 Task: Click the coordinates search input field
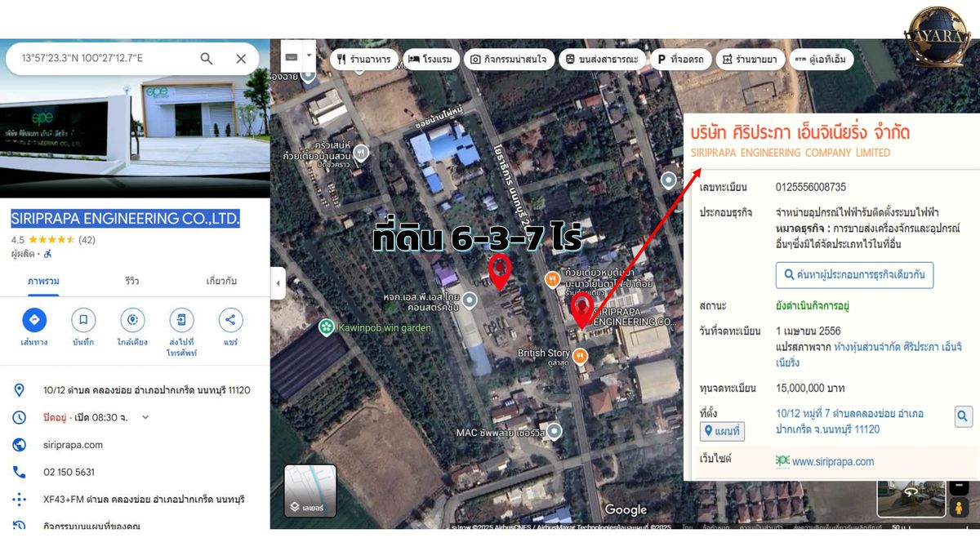(102, 59)
